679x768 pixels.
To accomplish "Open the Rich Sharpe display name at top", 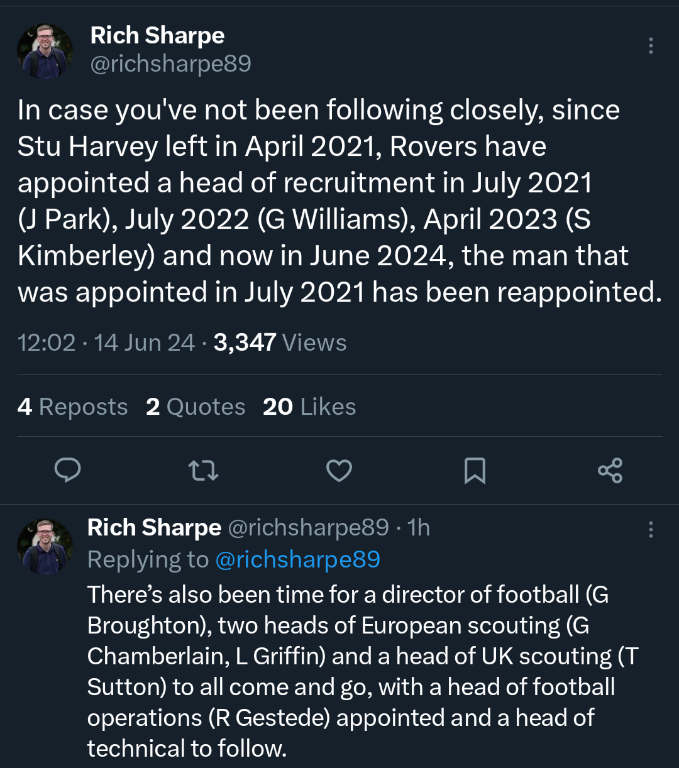I will pyautogui.click(x=157, y=36).
